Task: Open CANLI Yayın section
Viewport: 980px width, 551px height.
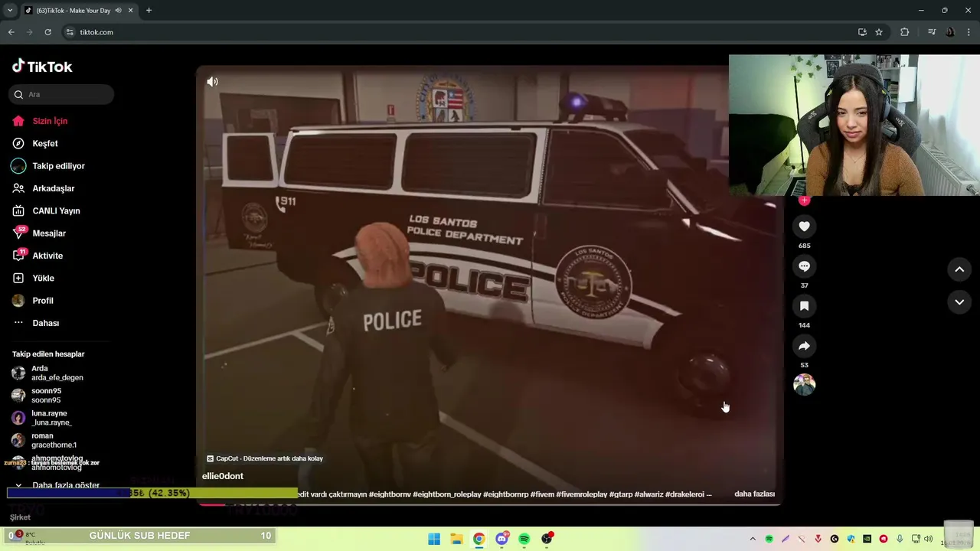Action: coord(56,210)
